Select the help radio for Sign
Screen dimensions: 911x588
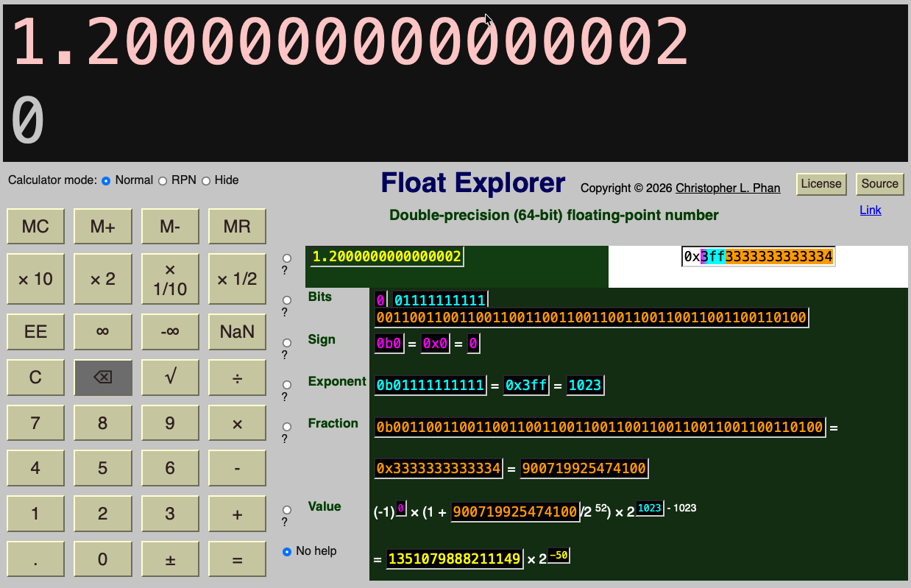[x=287, y=343]
